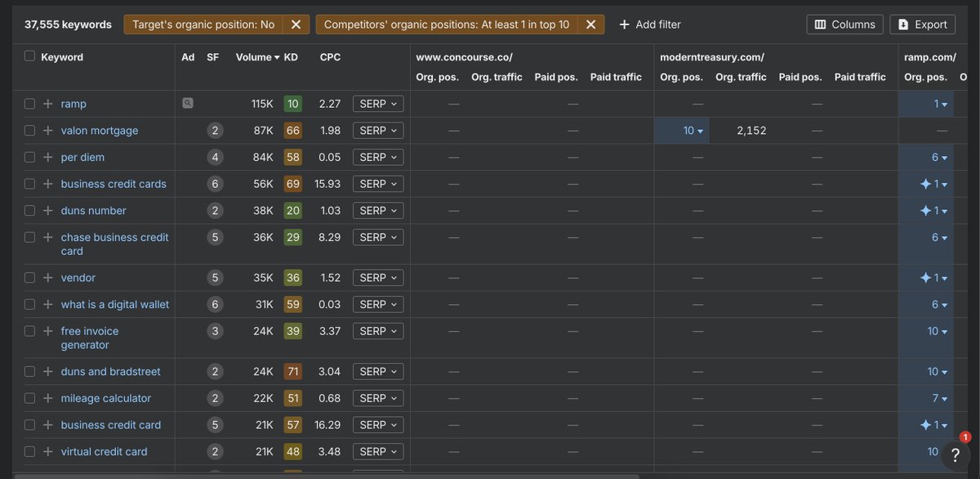This screenshot has height=479, width=980.
Task: Sort by the KD column header
Action: [x=291, y=57]
